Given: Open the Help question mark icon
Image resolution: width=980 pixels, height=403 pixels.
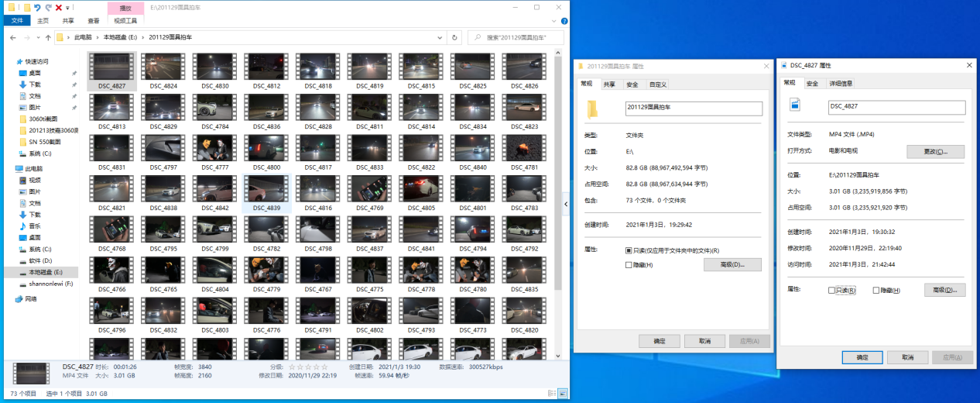Looking at the screenshot, I should pos(563,21).
